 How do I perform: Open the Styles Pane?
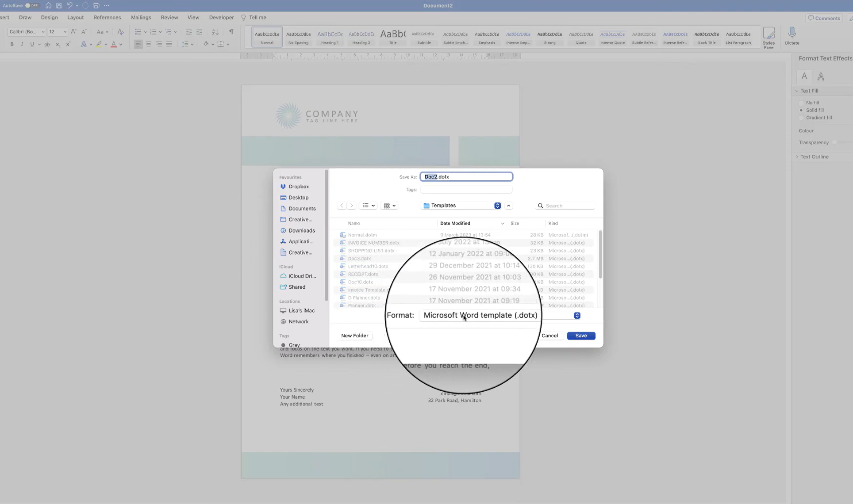pos(769,38)
